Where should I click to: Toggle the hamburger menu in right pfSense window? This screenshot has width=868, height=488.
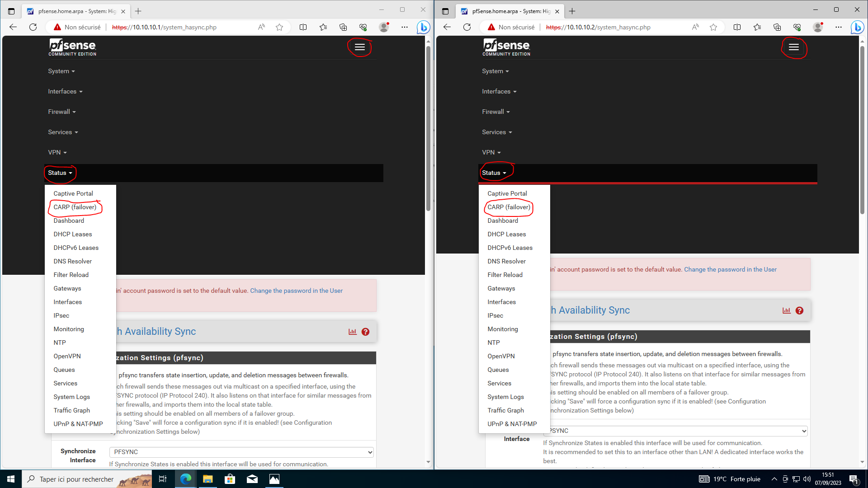[793, 47]
